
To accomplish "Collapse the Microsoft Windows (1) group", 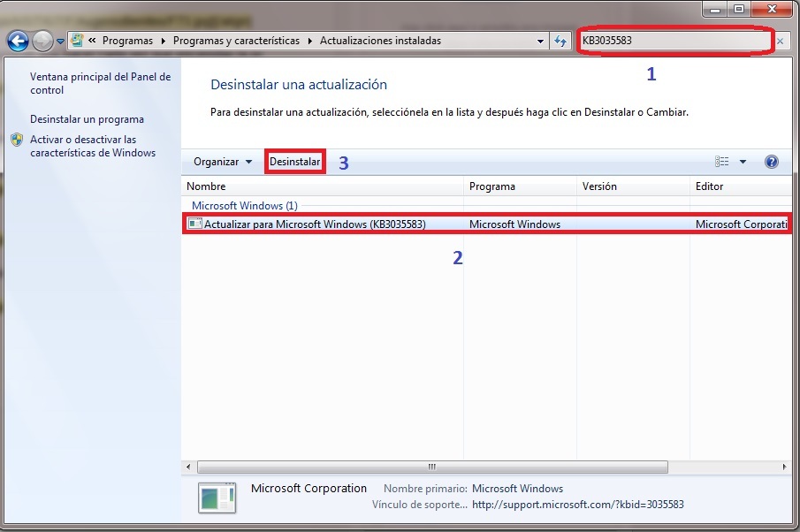I will click(244, 206).
